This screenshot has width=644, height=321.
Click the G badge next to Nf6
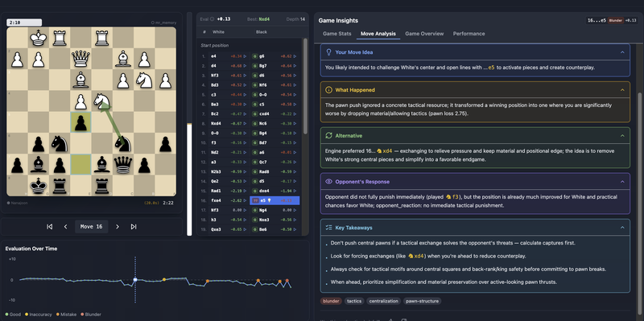[x=254, y=84]
